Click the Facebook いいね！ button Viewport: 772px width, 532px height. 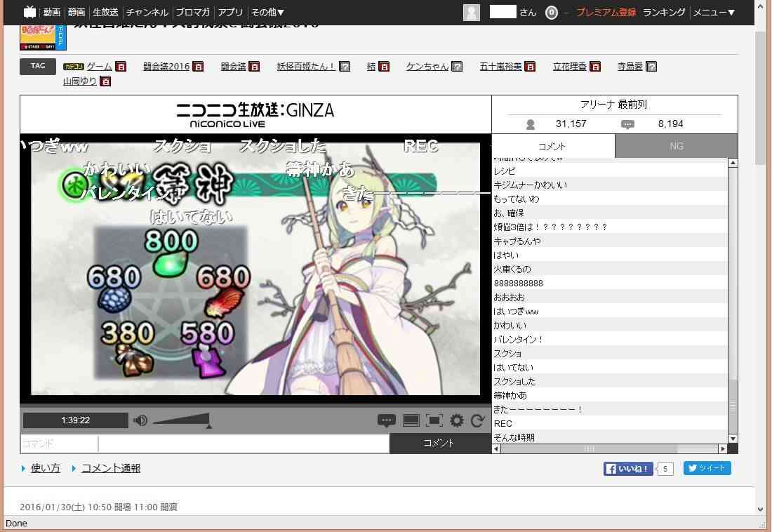628,468
